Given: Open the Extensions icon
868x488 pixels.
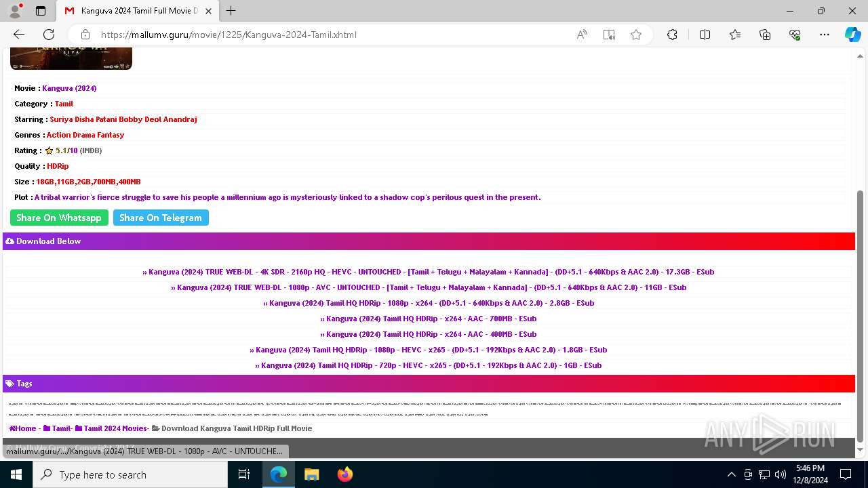Looking at the screenshot, I should pyautogui.click(x=672, y=35).
